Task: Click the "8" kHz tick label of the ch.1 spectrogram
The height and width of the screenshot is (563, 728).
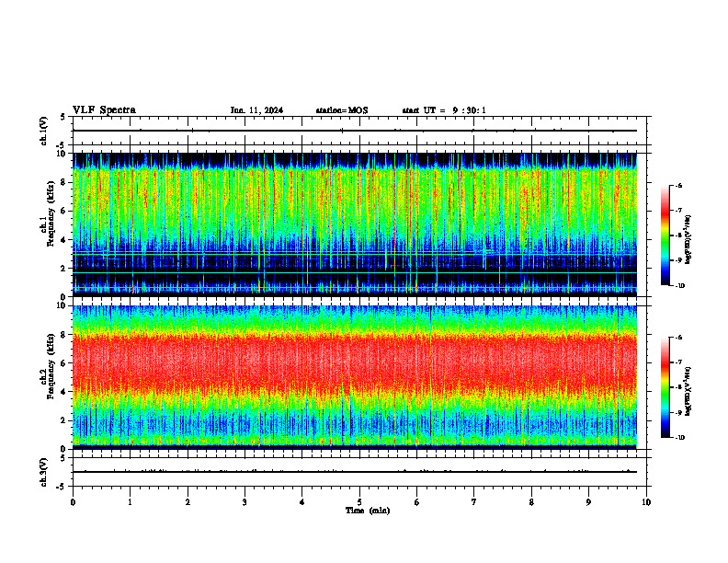Action: (x=64, y=182)
